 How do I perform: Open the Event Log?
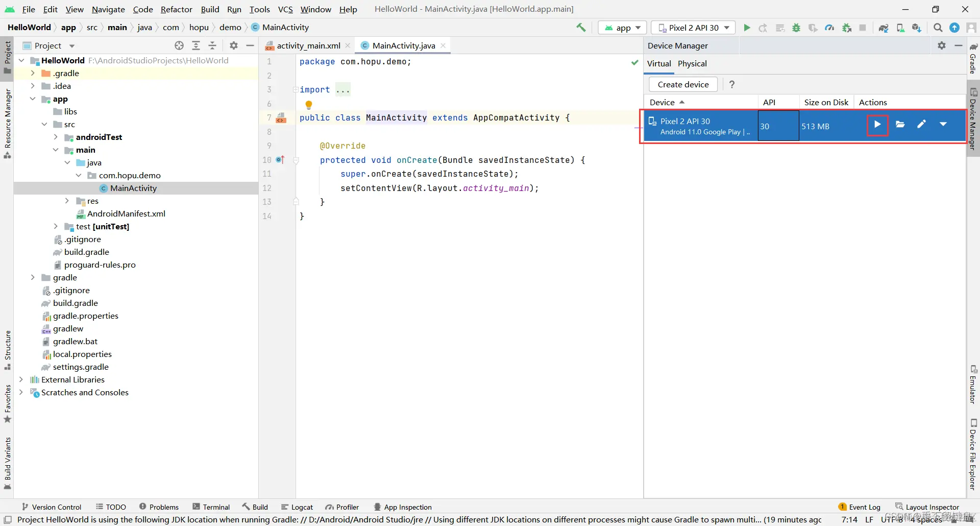pos(860,507)
